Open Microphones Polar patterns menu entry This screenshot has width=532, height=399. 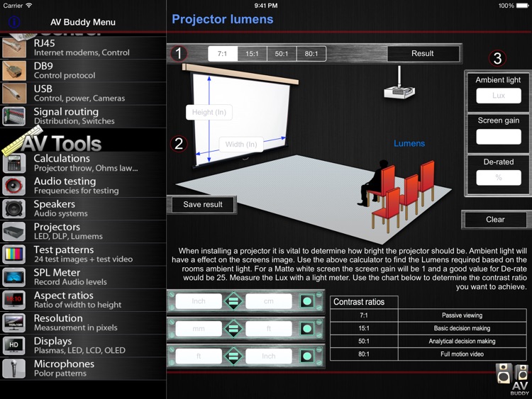pos(83,368)
